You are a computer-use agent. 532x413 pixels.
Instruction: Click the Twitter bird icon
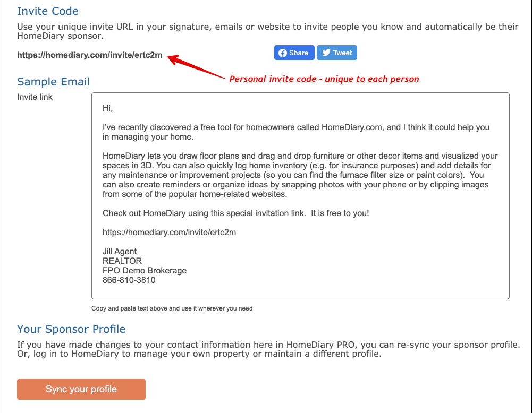coord(326,53)
